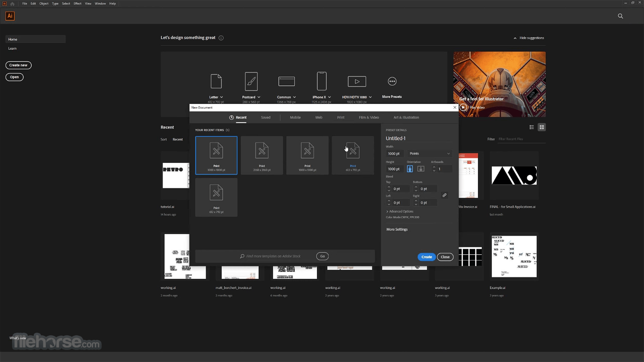This screenshot has height=362, width=644.
Task: Create the new document
Action: coord(426,257)
